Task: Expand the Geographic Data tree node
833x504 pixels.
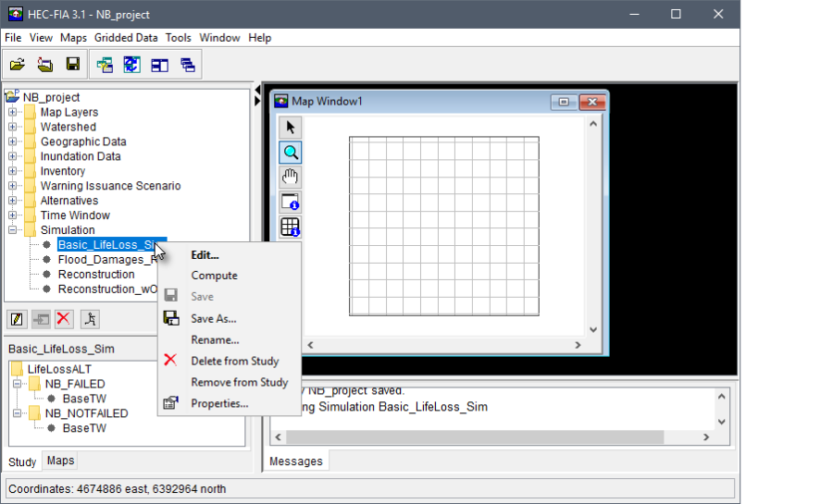Action: pyautogui.click(x=12, y=141)
